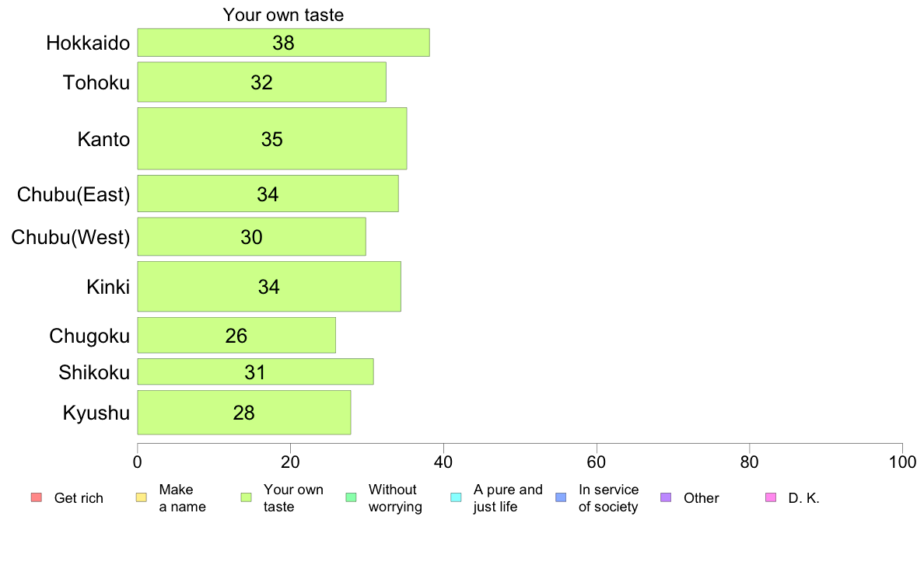The width and height of the screenshot is (924, 572).
Task: Click the In service of society swatch
Action: tap(561, 497)
